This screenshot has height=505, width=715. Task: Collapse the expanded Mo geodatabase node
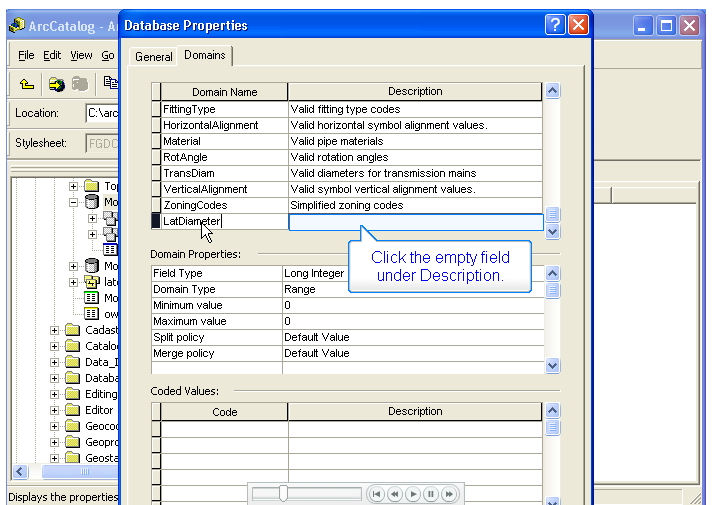[73, 203]
